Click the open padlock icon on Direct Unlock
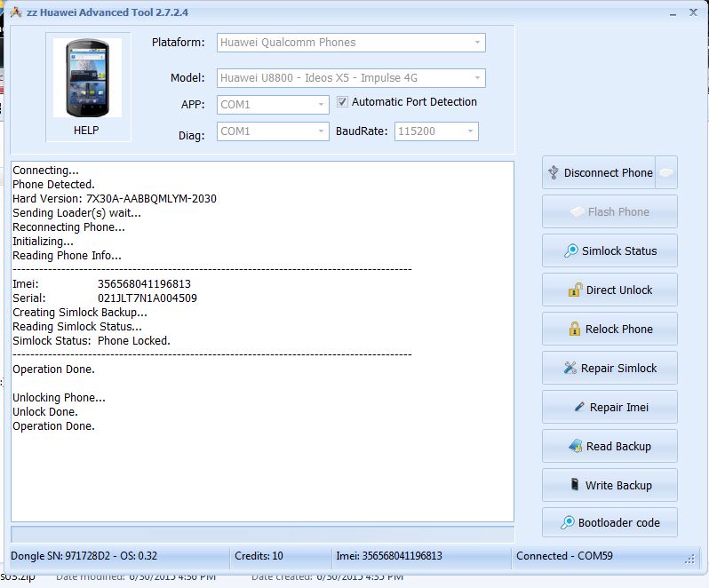Viewport: 709px width, 588px height. [x=575, y=290]
